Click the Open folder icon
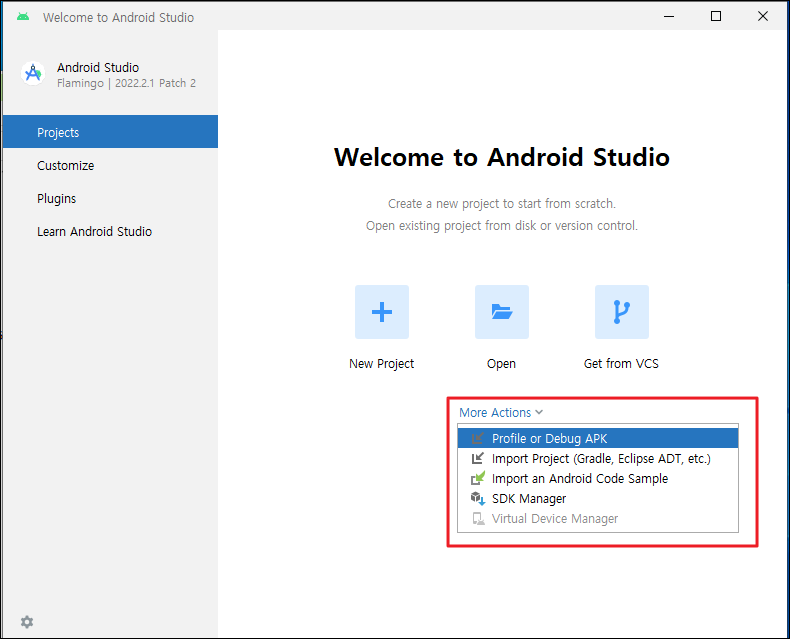 coord(501,312)
